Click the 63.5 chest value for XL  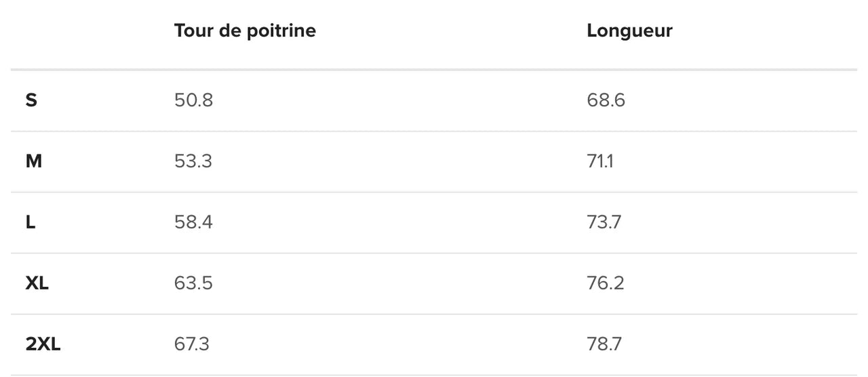pyautogui.click(x=193, y=283)
